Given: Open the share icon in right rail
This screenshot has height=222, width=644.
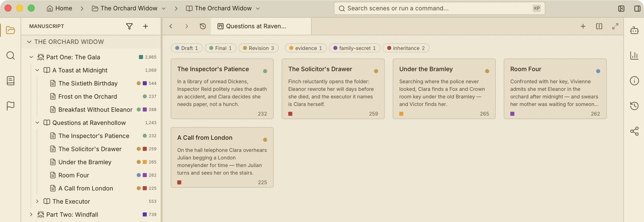Looking at the screenshot, I should [634, 131].
